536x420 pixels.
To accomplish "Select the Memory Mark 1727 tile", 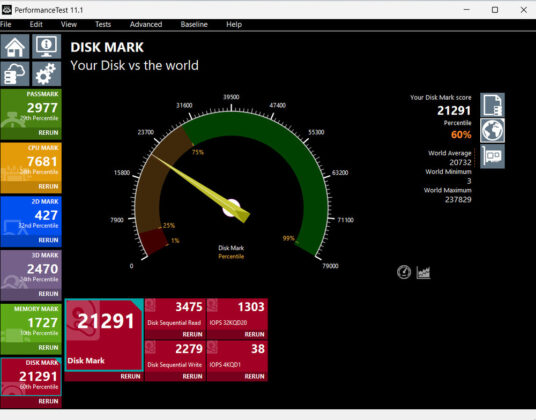I will click(x=31, y=324).
